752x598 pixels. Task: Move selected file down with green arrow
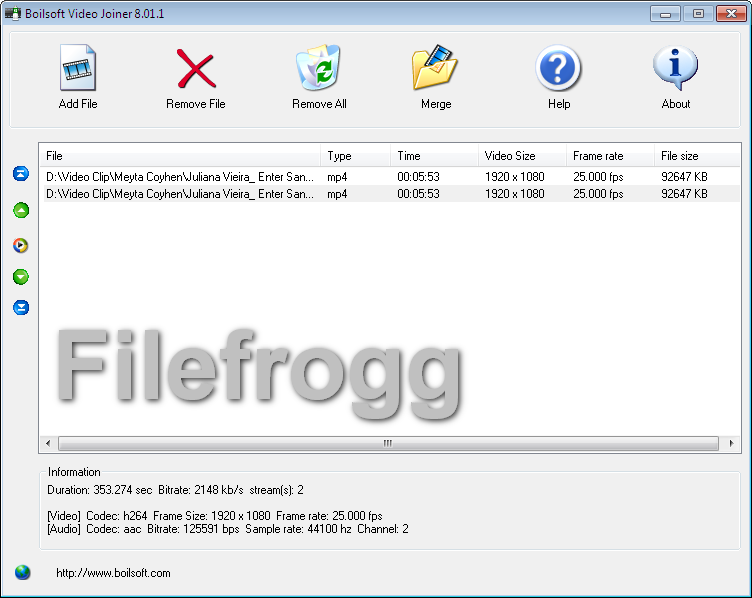tap(21, 277)
